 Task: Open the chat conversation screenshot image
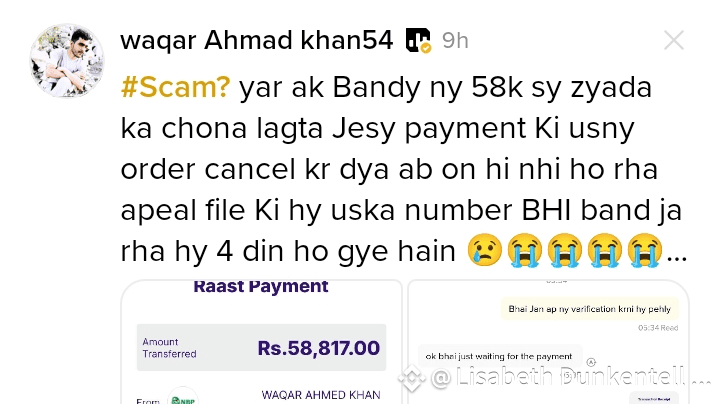click(x=548, y=342)
